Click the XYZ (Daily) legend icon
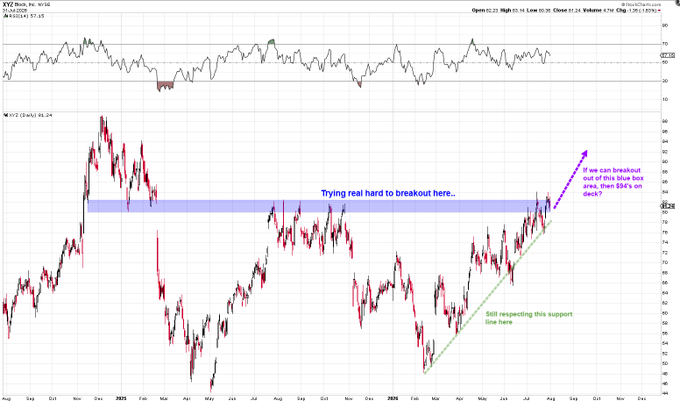Viewport: 680px width, 401px height. pyautogui.click(x=5, y=115)
